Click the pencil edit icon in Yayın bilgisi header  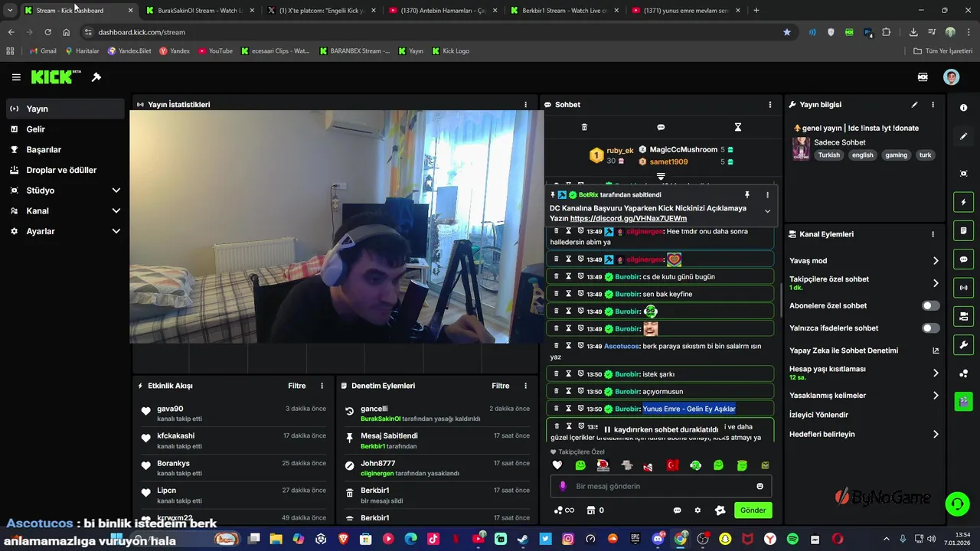[x=914, y=105]
